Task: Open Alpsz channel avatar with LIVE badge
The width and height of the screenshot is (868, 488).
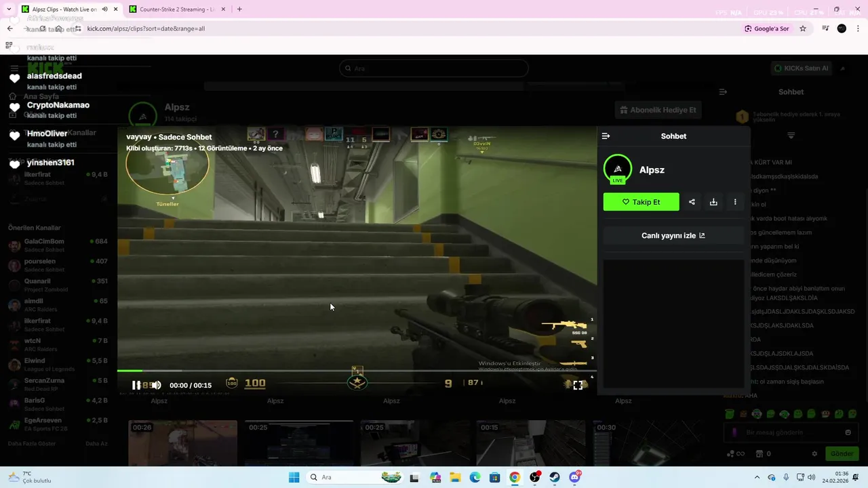Action: (617, 169)
